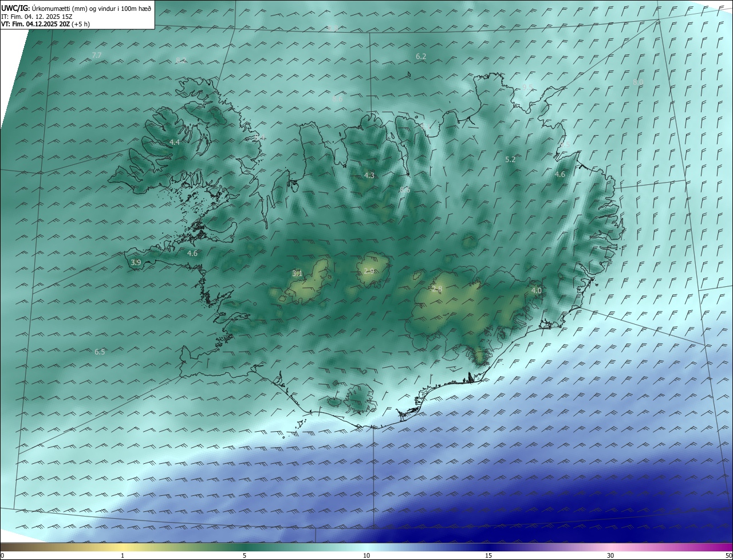The height and width of the screenshot is (560, 733).
Task: Click the 6.2 value label on the map
Action: point(421,57)
